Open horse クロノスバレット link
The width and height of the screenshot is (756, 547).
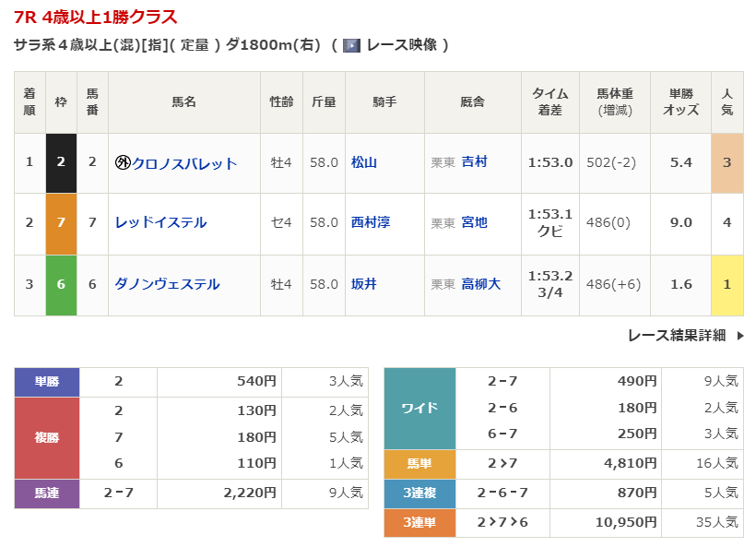(x=184, y=163)
